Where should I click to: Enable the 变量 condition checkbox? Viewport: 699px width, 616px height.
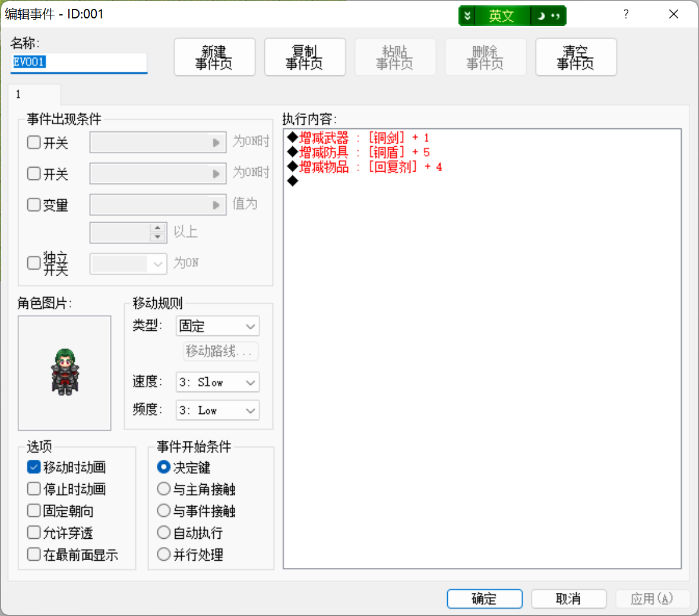(x=34, y=205)
